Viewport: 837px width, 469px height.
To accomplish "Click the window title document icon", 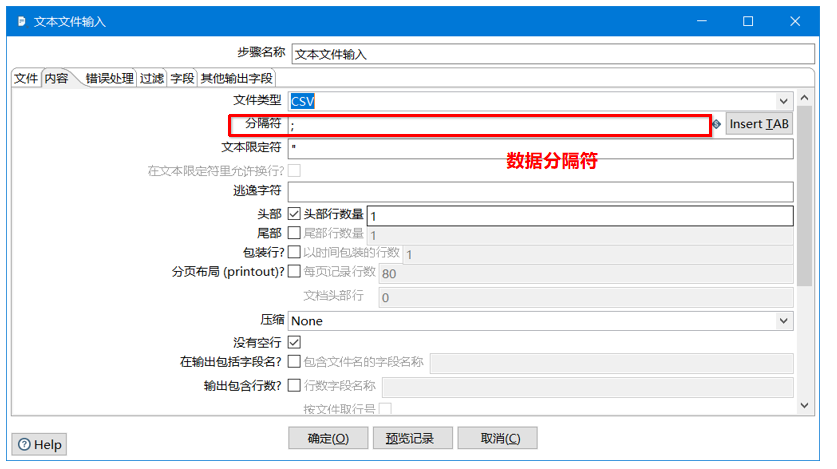I will (x=21, y=21).
